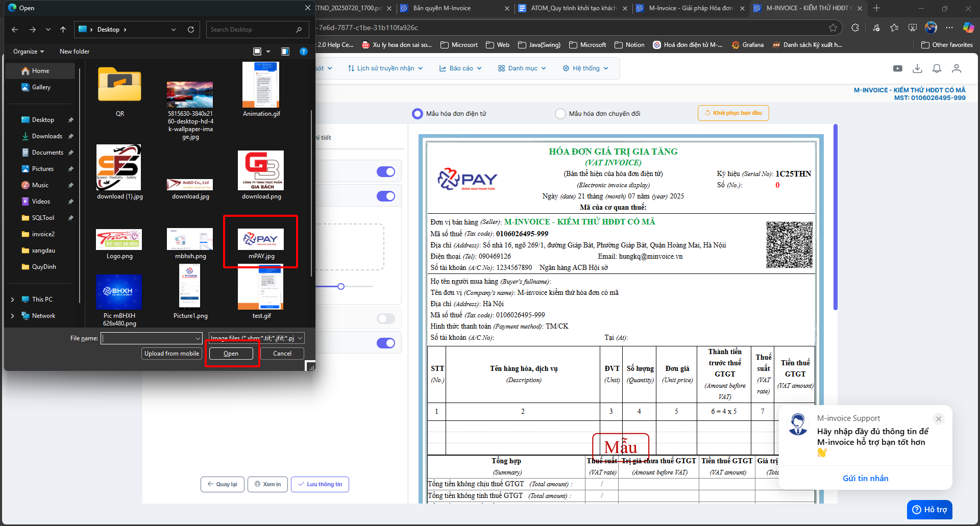980x526 pixels.
Task: Open the File name history dropdown arrow
Action: [x=198, y=338]
